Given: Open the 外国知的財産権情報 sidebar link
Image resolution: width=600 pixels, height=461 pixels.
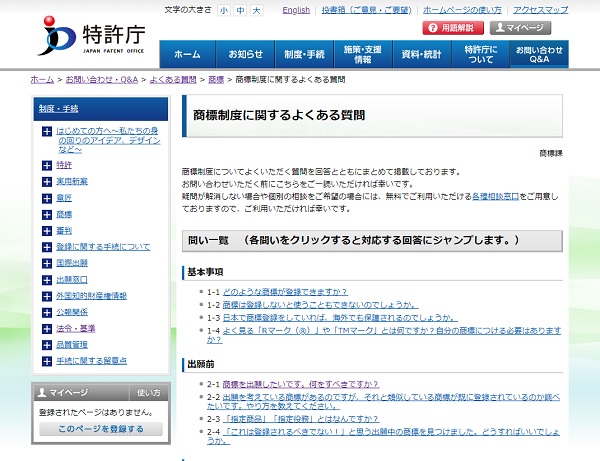Looking at the screenshot, I should tap(91, 296).
